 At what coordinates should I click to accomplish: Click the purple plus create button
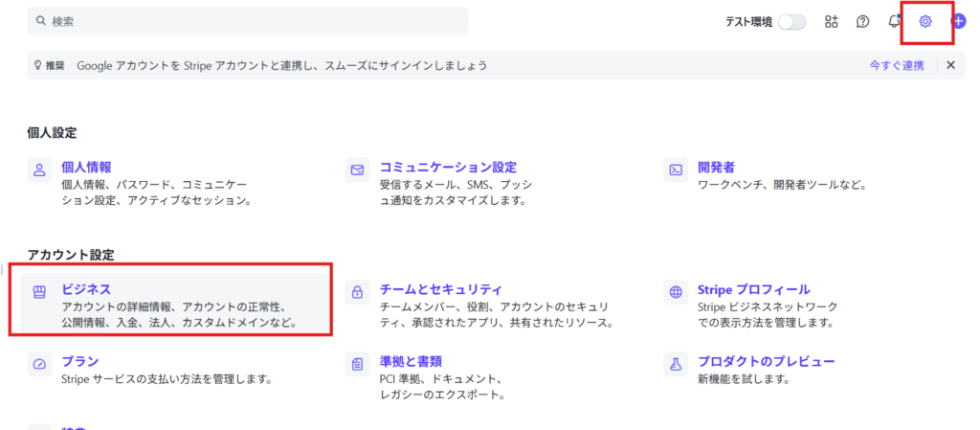(958, 22)
